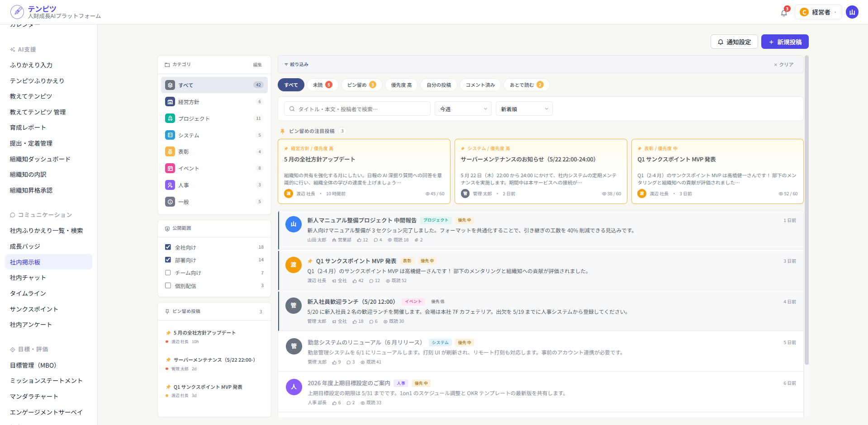Open the 今週 period dropdown
Image resolution: width=868 pixels, height=425 pixels.
463,109
